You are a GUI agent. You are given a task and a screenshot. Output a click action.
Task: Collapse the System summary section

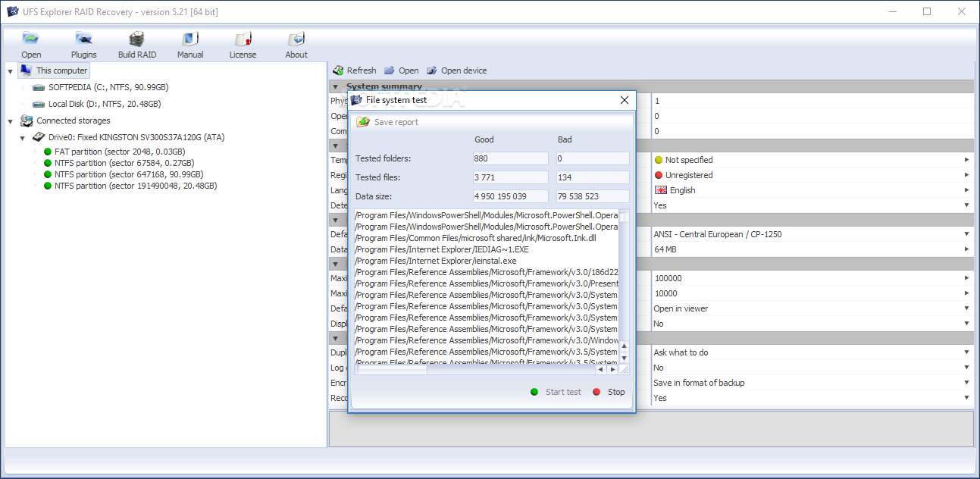tap(336, 86)
